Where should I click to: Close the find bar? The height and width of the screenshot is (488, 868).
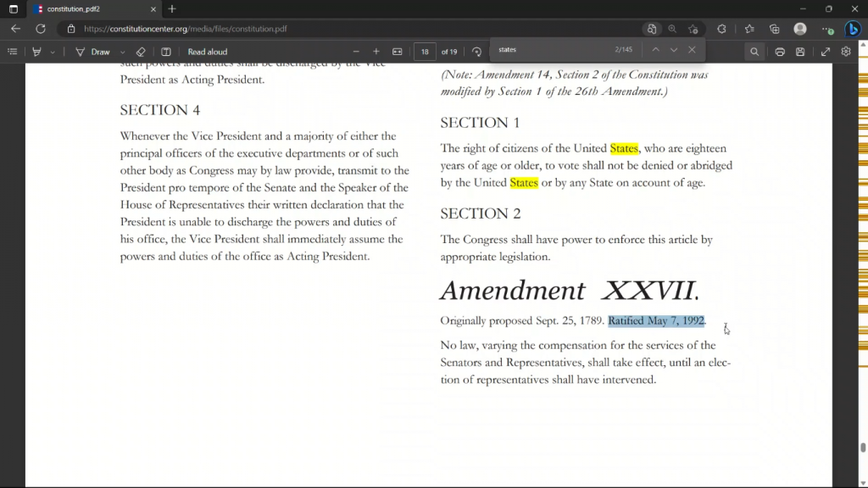pyautogui.click(x=692, y=50)
